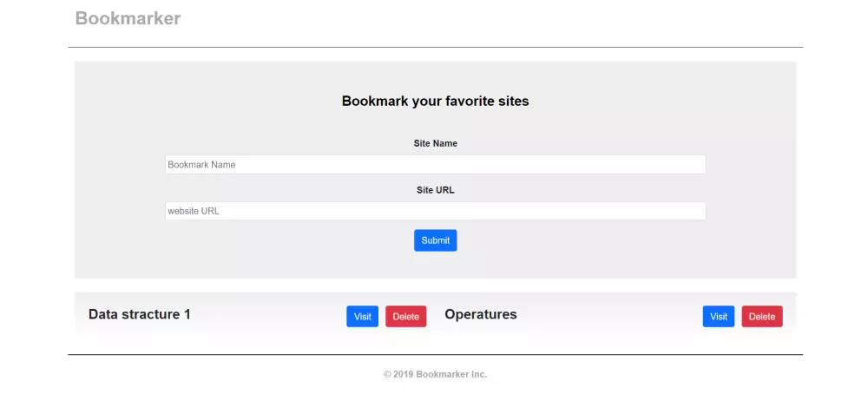Delete the 'Data stracture 1' bookmark
The height and width of the screenshot is (401, 868).
(x=405, y=317)
